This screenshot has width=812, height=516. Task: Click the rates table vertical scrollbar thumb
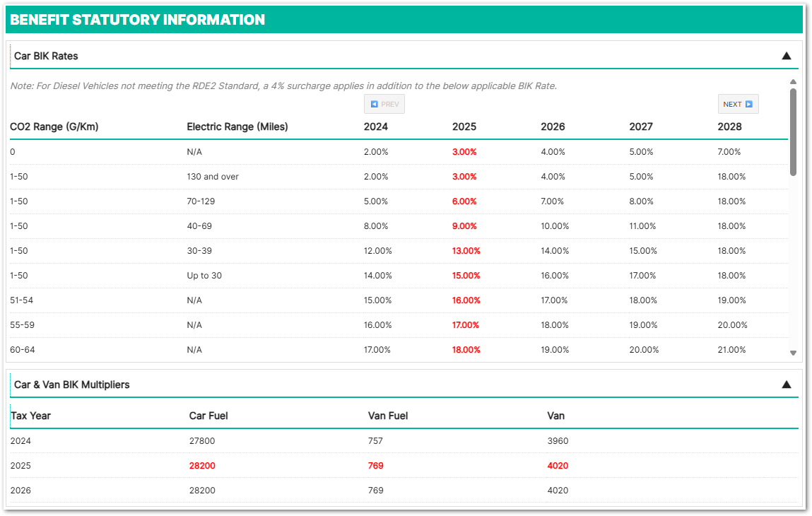tap(793, 131)
